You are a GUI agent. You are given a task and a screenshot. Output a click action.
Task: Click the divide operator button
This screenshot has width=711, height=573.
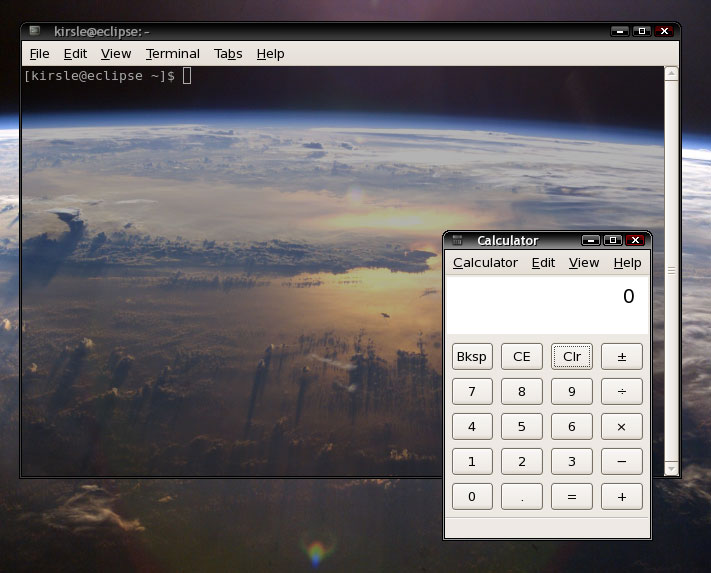pyautogui.click(x=622, y=392)
